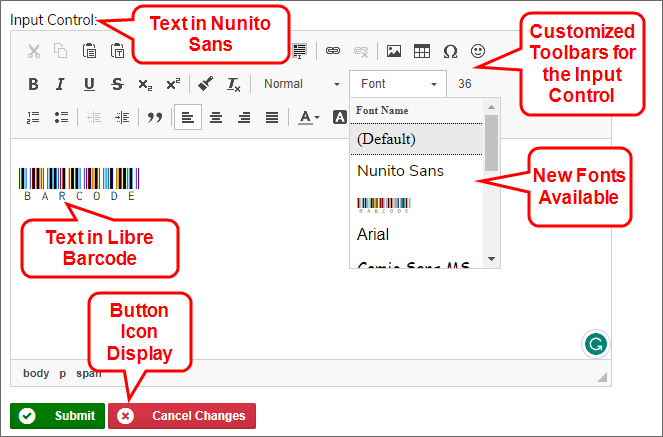This screenshot has width=663, height=437.
Task: Open the text color dropdown arrow
Action: point(318,118)
